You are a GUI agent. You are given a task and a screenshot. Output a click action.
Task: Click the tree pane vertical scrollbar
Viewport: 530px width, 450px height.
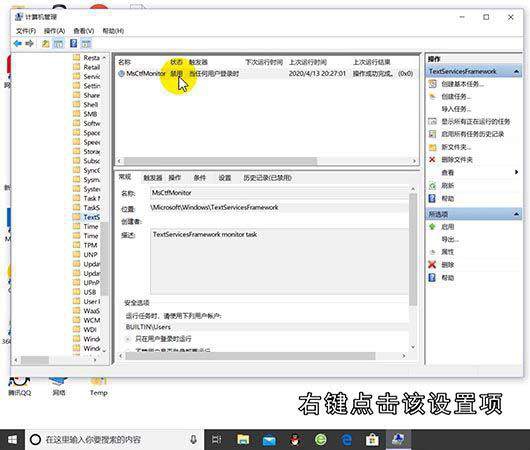click(x=104, y=259)
